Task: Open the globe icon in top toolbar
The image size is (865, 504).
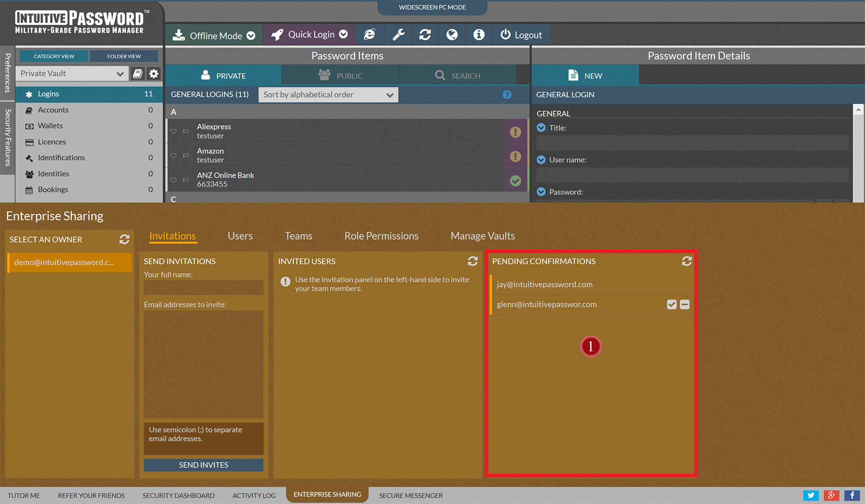Action: [452, 35]
